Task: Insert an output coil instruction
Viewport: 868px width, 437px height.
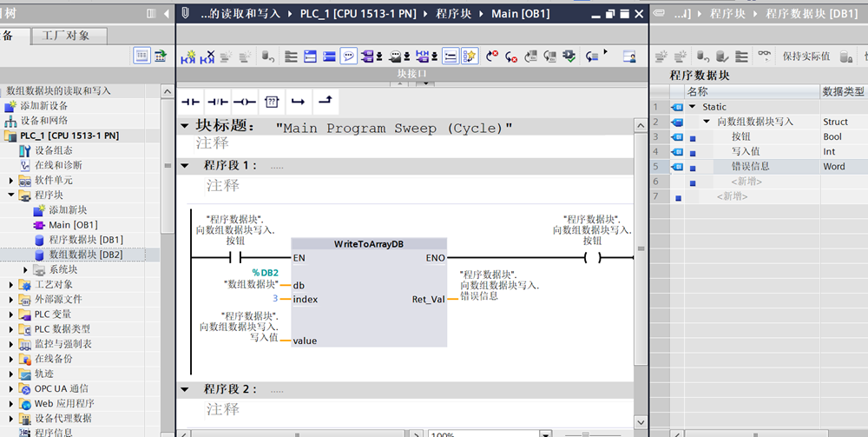Action: (244, 102)
